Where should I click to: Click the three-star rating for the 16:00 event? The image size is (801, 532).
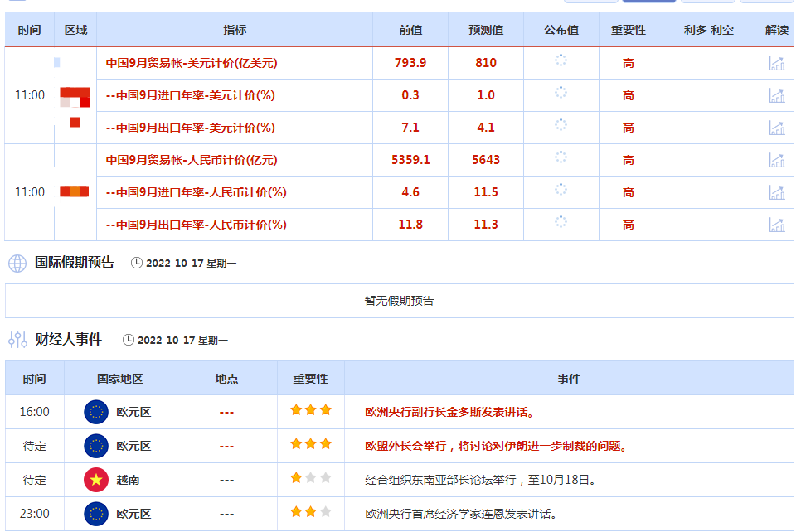(x=310, y=410)
